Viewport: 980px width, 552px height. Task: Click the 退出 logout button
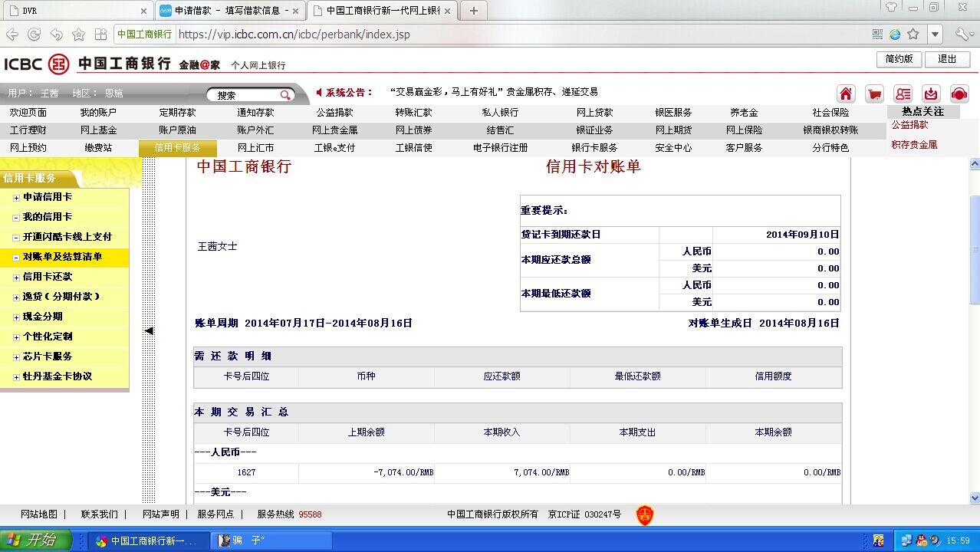[947, 59]
